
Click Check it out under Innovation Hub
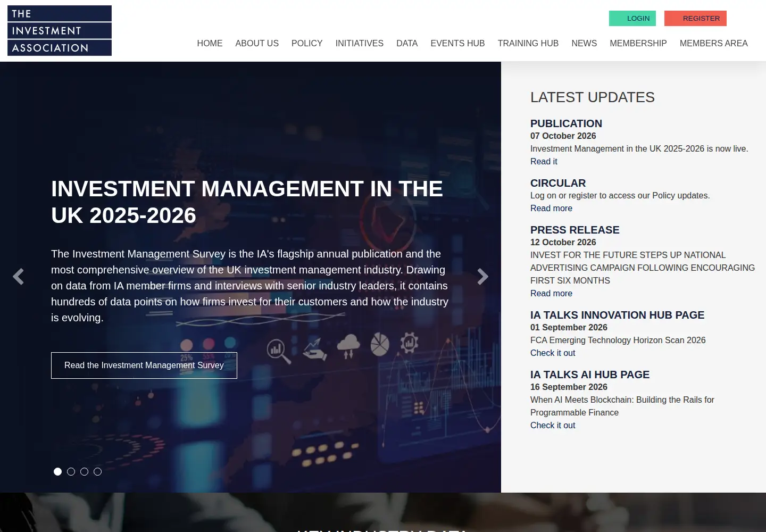(553, 353)
